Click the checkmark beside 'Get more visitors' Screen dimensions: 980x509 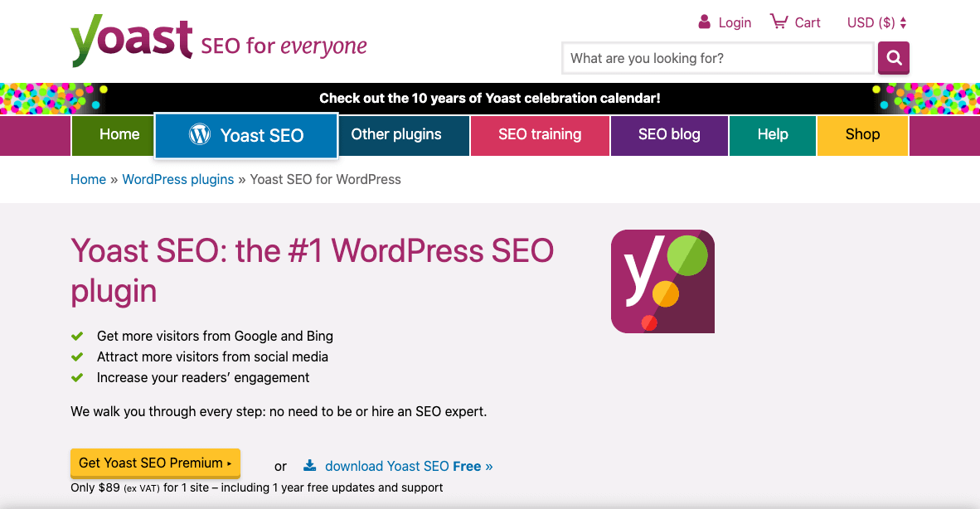pos(77,335)
